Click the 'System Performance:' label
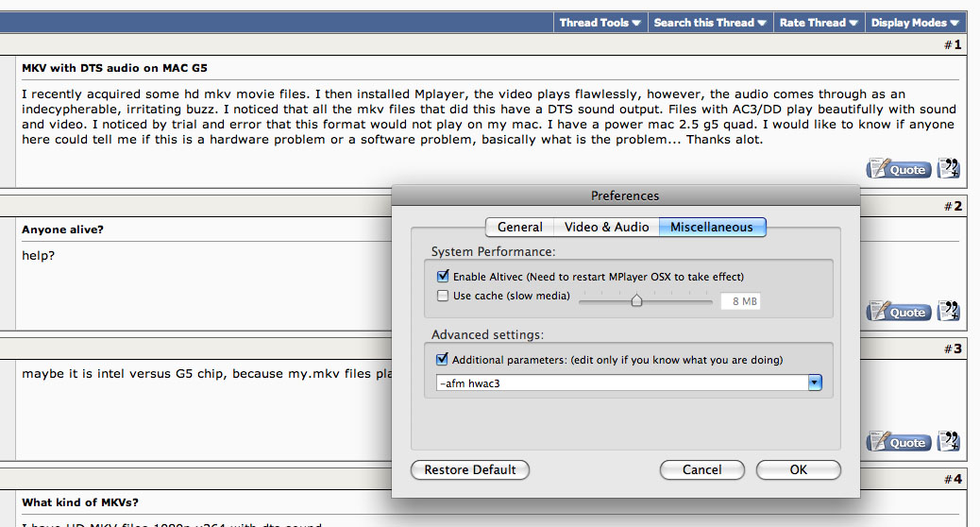 (493, 251)
